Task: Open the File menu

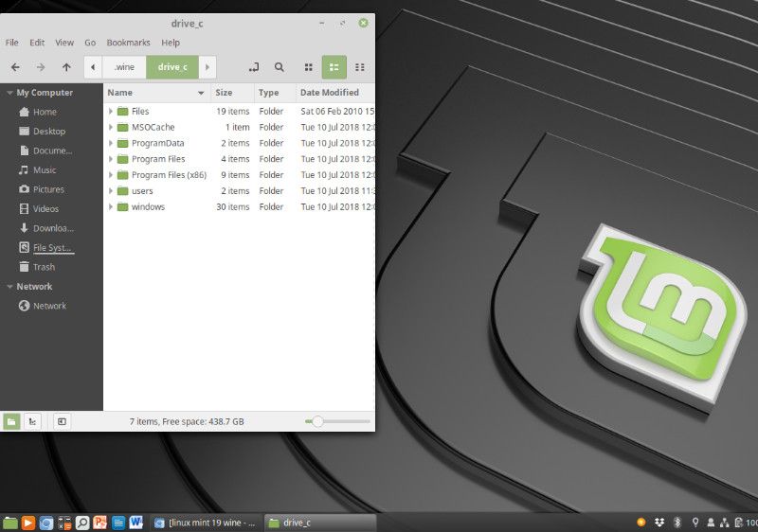Action: click(12, 43)
